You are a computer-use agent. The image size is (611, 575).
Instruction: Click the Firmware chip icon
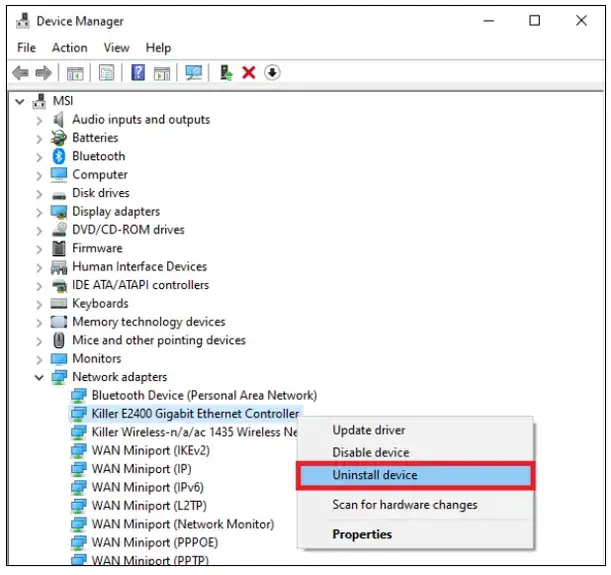click(59, 248)
